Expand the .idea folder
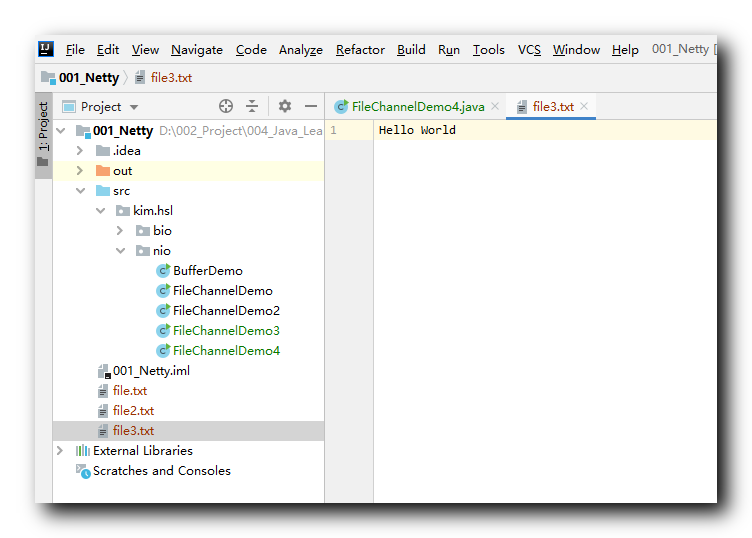The height and width of the screenshot is (538, 752). (x=80, y=151)
